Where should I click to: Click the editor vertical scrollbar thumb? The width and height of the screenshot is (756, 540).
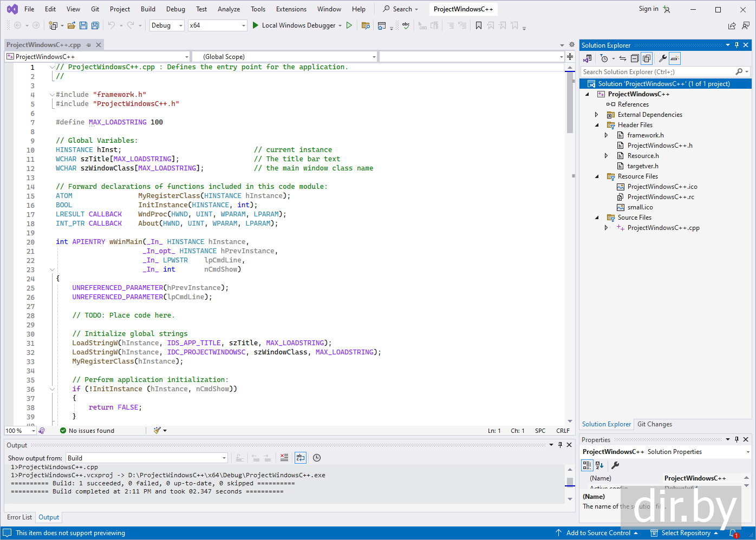[570, 103]
